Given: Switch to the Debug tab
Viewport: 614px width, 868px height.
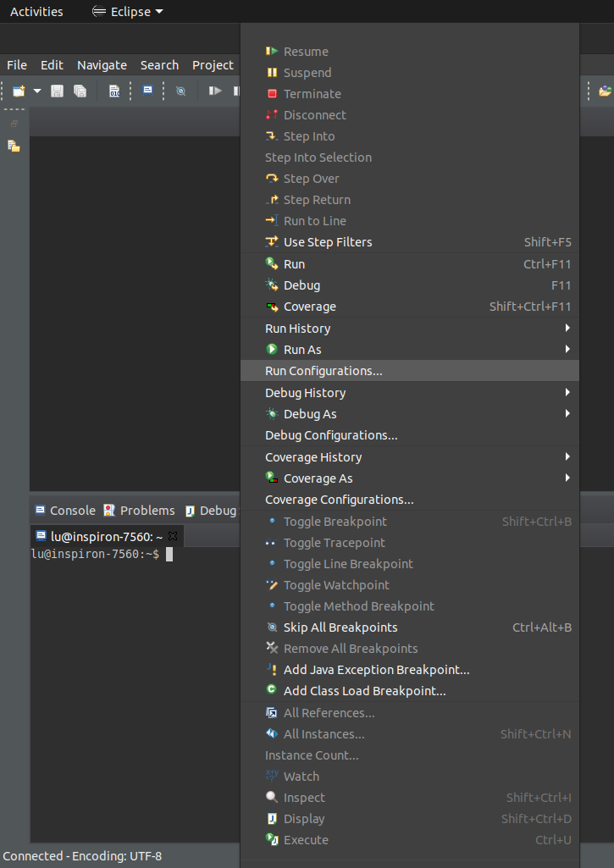Looking at the screenshot, I should [x=210, y=511].
